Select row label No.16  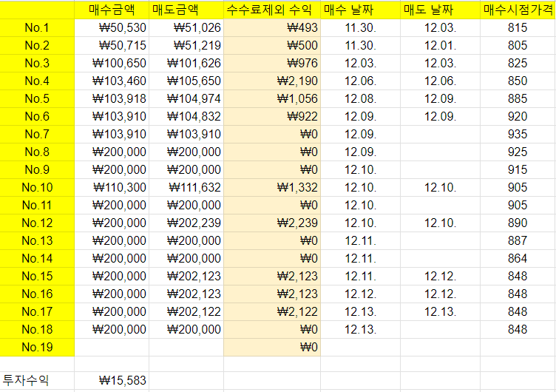[x=37, y=294]
